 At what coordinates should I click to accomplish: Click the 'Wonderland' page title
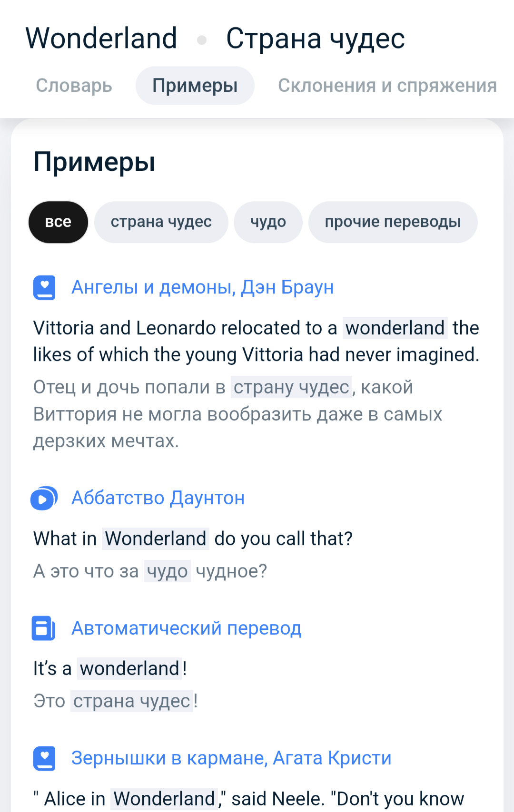pyautogui.click(x=101, y=39)
